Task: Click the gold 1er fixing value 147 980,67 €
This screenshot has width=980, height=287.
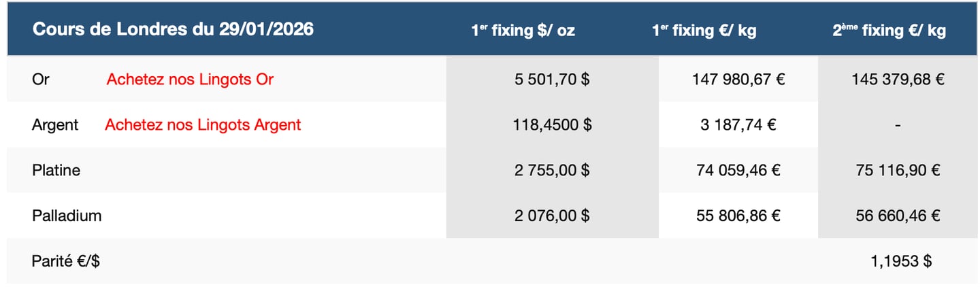Action: click(x=738, y=79)
